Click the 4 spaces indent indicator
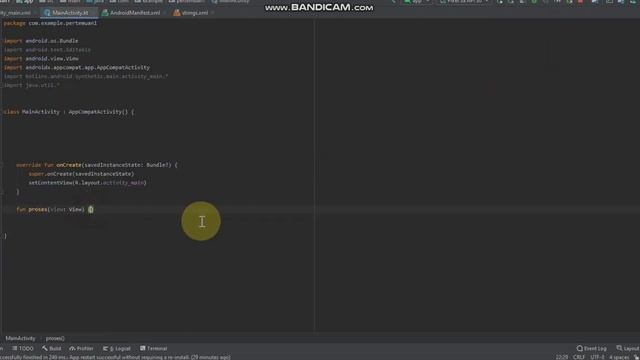This screenshot has width=640, height=360. [x=619, y=357]
